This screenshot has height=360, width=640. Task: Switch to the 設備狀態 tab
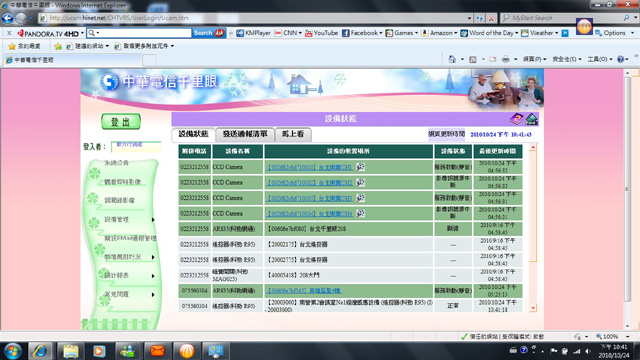pos(193,134)
